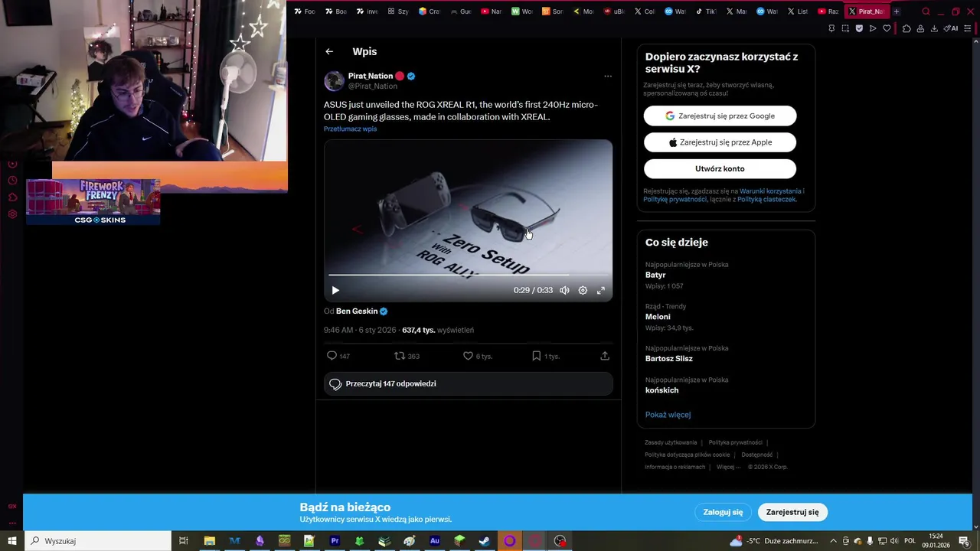Open the three-dot menu on Pirat_Nation's post
The width and height of the screenshot is (980, 551).
pyautogui.click(x=608, y=76)
